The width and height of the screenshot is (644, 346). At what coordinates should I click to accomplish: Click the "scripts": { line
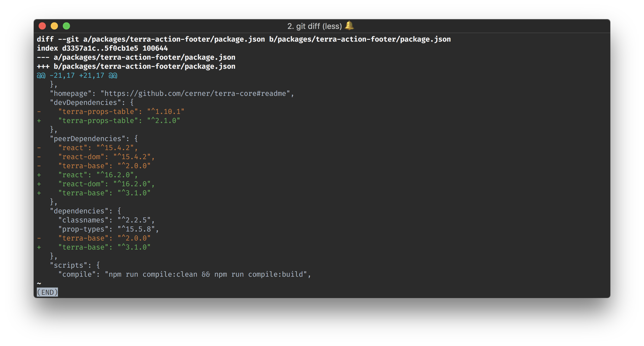75,265
